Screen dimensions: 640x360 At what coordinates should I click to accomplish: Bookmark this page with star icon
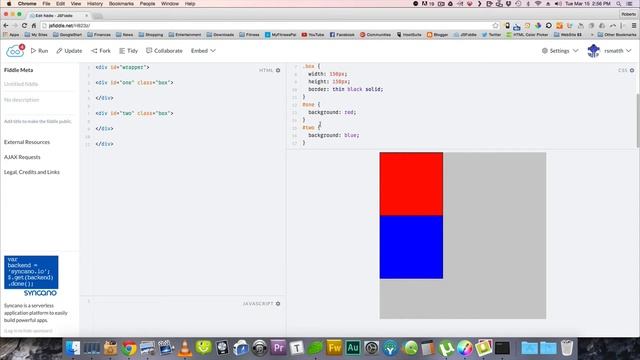[496, 25]
